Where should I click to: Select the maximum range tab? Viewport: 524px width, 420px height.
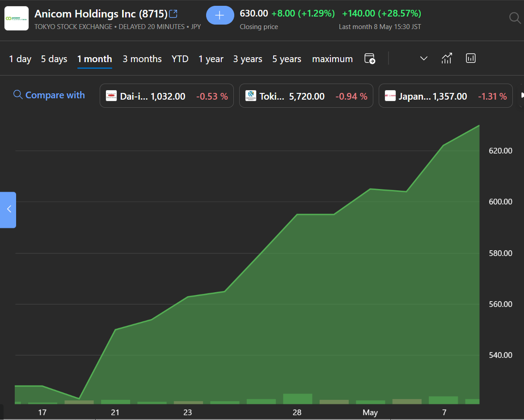332,59
